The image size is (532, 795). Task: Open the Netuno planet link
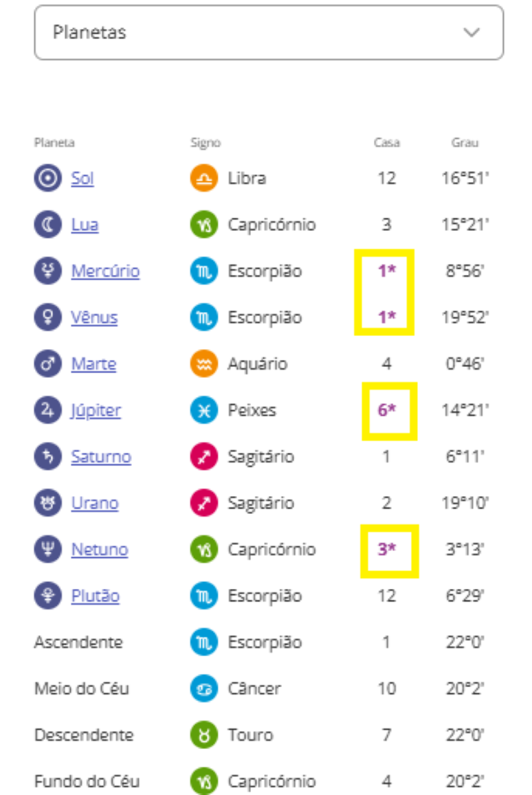pyautogui.click(x=100, y=550)
